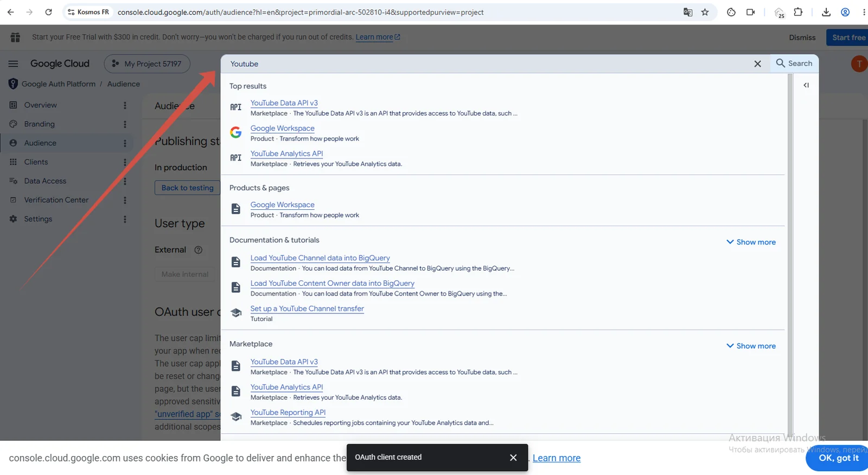Click User type help question icon
This screenshot has height=475, width=868.
pyautogui.click(x=199, y=250)
